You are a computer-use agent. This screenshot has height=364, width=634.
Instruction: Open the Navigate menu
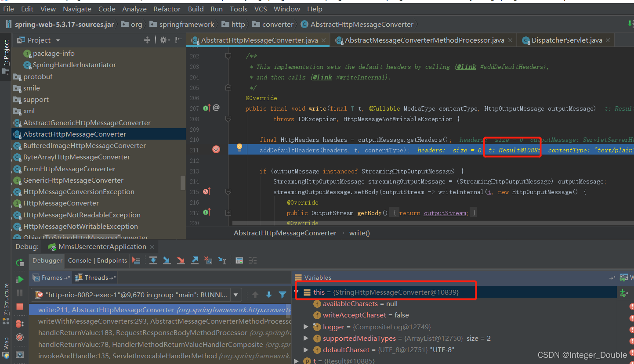pyautogui.click(x=77, y=9)
